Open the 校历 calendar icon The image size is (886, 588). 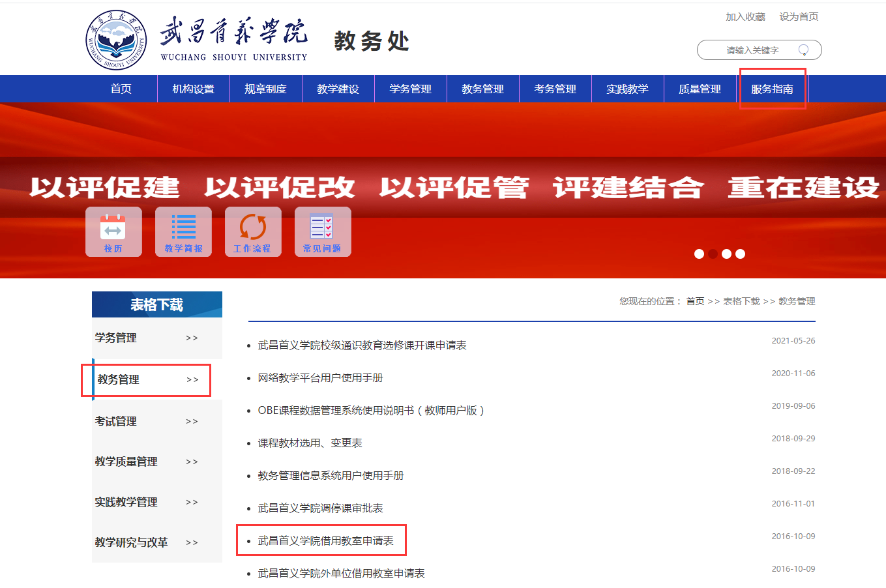tap(113, 231)
